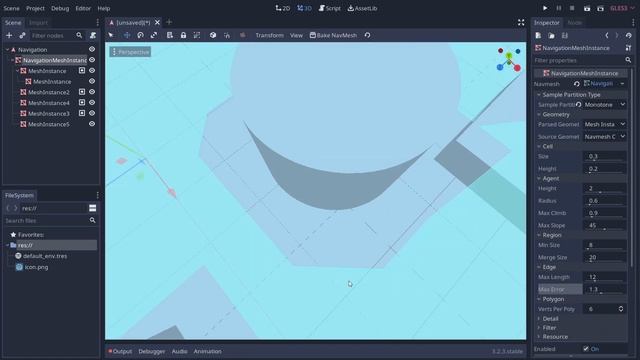The height and width of the screenshot is (360, 640).
Task: Activate the Scale Mode tool
Action: (x=154, y=36)
